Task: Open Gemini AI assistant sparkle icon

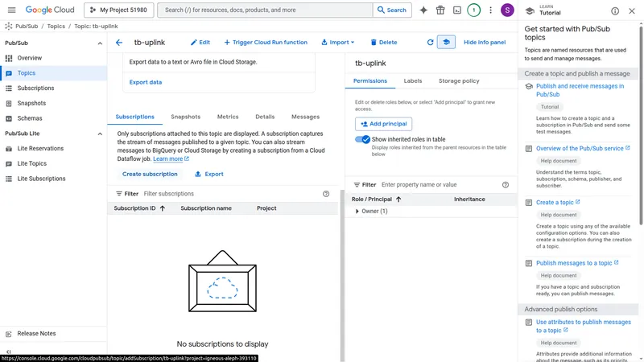Action: click(423, 10)
